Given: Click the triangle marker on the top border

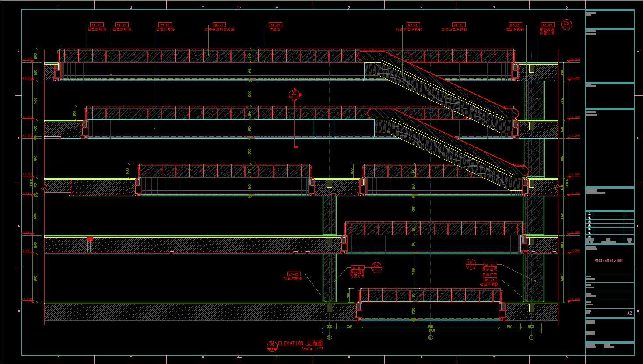Looking at the screenshot, I should pyautogui.click(x=239, y=7).
